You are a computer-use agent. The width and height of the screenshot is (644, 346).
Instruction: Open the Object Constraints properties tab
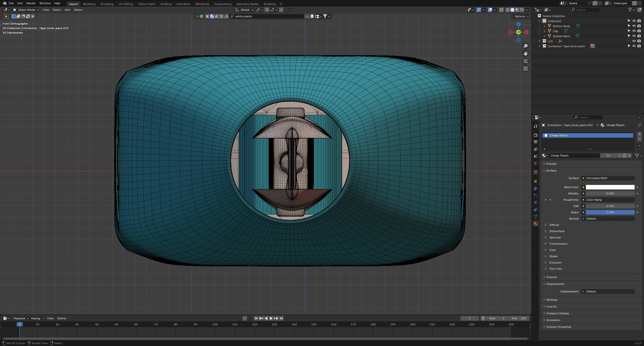(536, 210)
